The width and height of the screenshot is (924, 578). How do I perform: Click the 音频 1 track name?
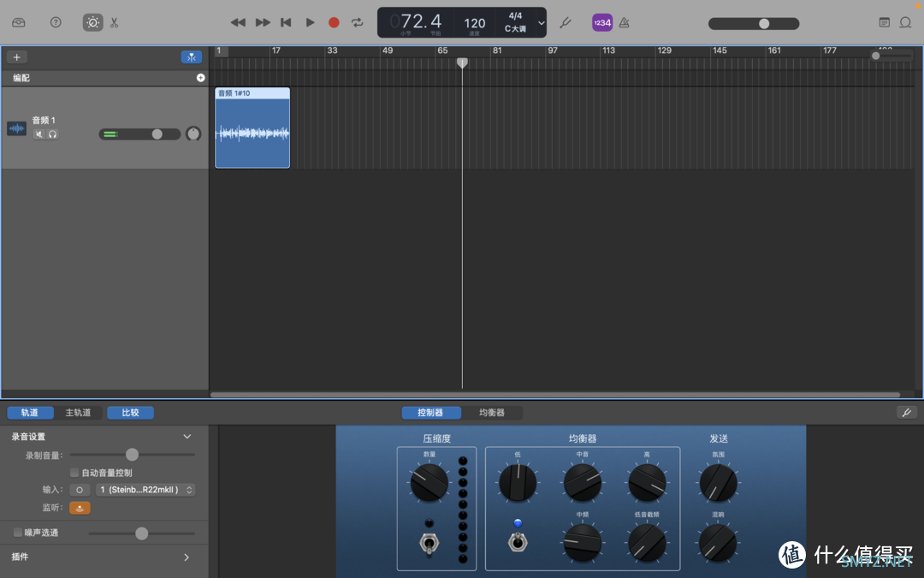click(44, 121)
